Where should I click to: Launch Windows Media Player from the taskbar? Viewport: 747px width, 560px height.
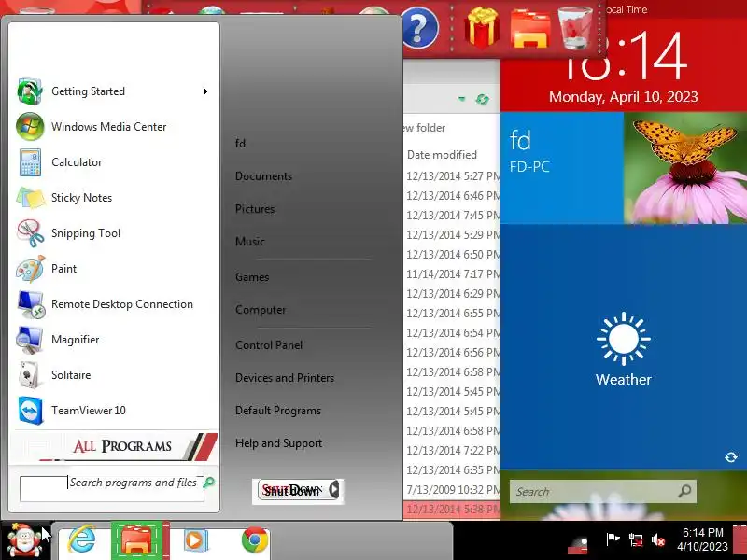pyautogui.click(x=195, y=540)
